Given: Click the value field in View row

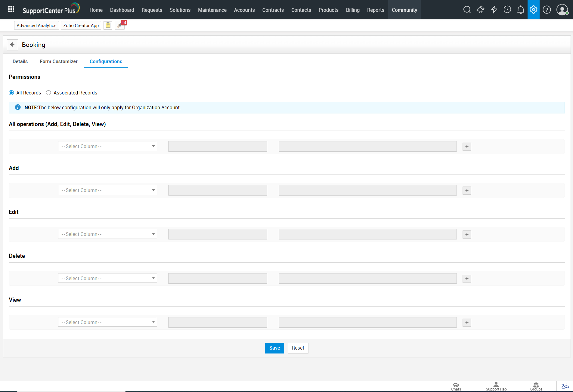Looking at the screenshot, I should tap(367, 322).
